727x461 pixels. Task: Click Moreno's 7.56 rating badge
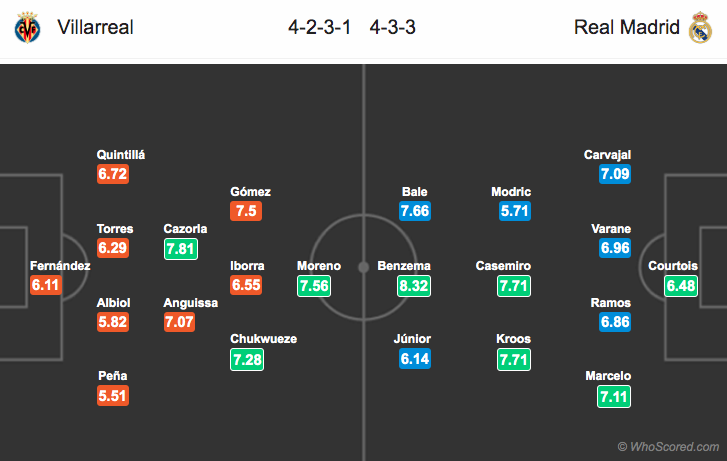(x=314, y=286)
